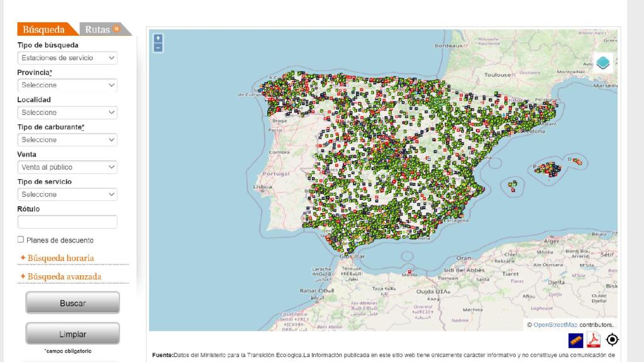Image resolution: width=644 pixels, height=362 pixels.
Task: Click the campo obligatorio note
Action: (68, 351)
